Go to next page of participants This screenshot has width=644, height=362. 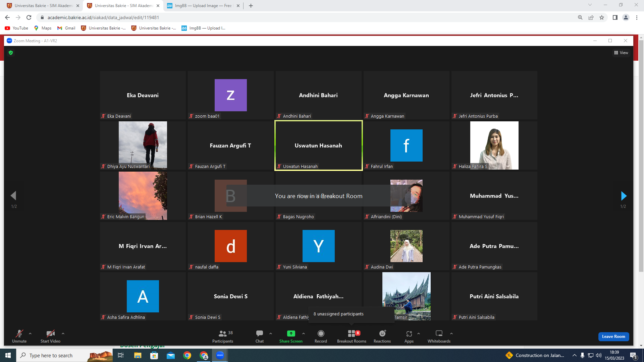coord(624,196)
